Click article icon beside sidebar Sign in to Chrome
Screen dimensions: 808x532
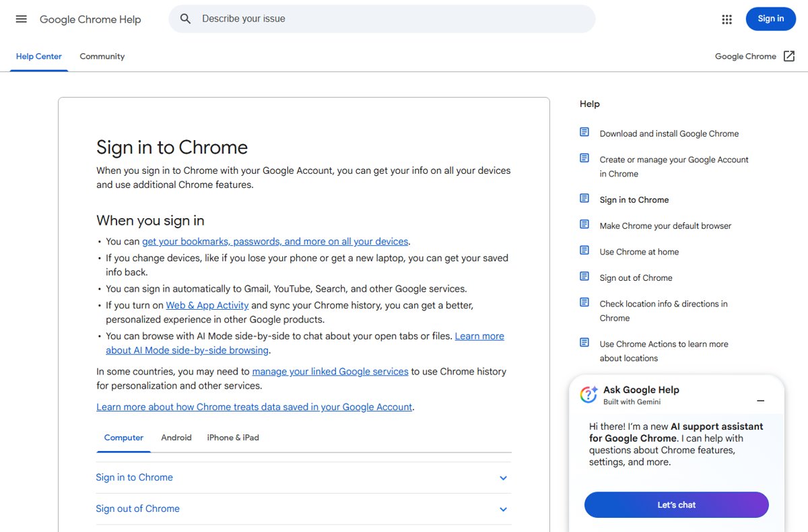584,198
